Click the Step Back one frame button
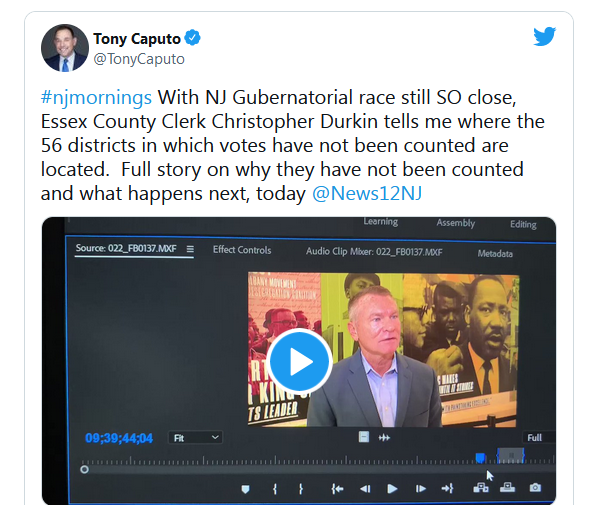The width and height of the screenshot is (590, 505). click(365, 489)
